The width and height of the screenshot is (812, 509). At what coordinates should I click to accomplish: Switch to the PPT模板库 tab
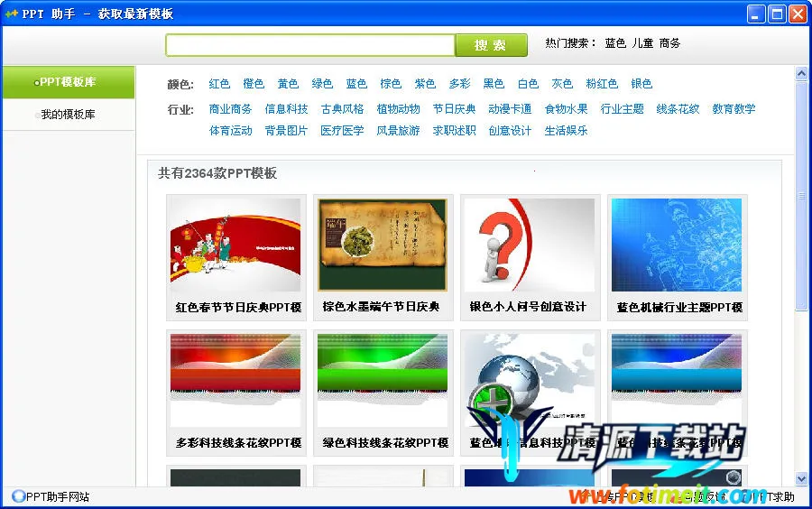pos(68,82)
